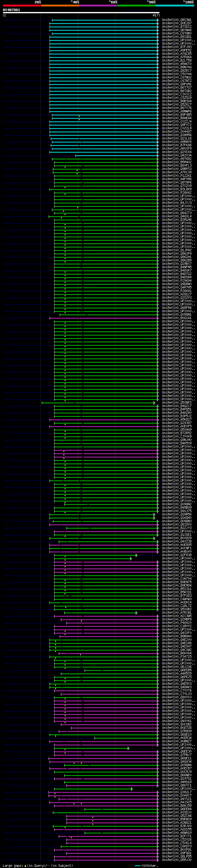
Task: Select label UniRef100_Q1SL16
Action: (x=177, y=139)
